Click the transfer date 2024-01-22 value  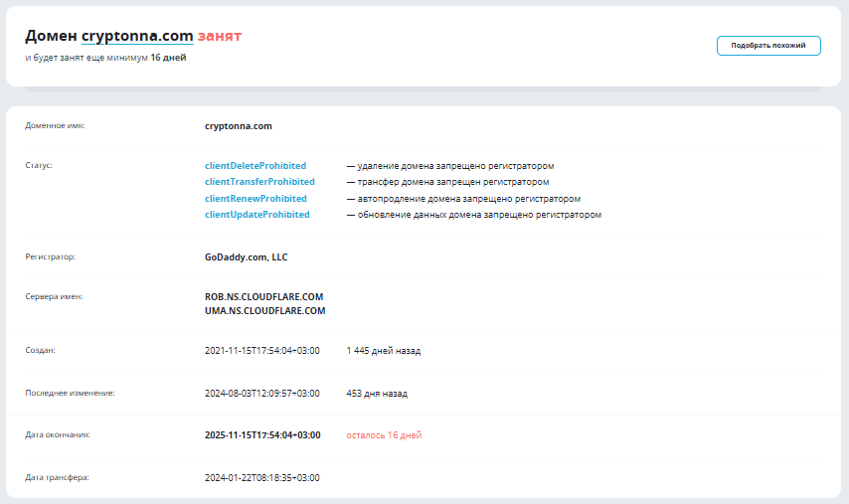click(261, 478)
